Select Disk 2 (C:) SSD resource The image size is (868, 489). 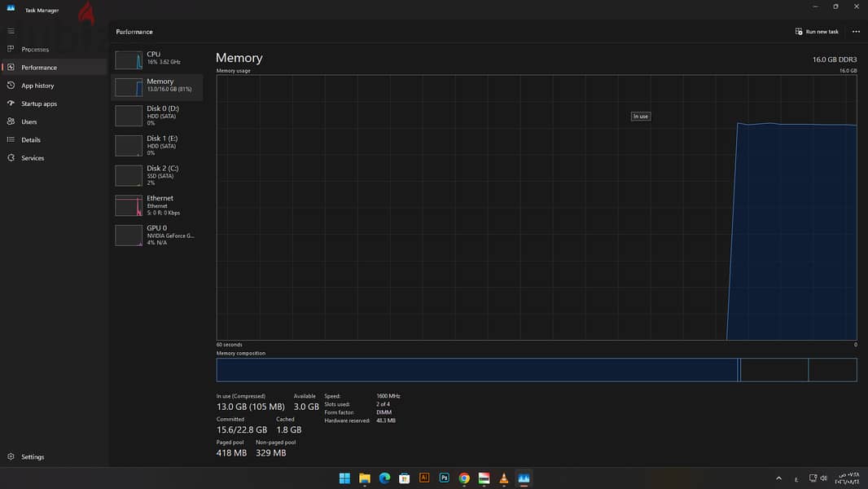click(x=157, y=175)
